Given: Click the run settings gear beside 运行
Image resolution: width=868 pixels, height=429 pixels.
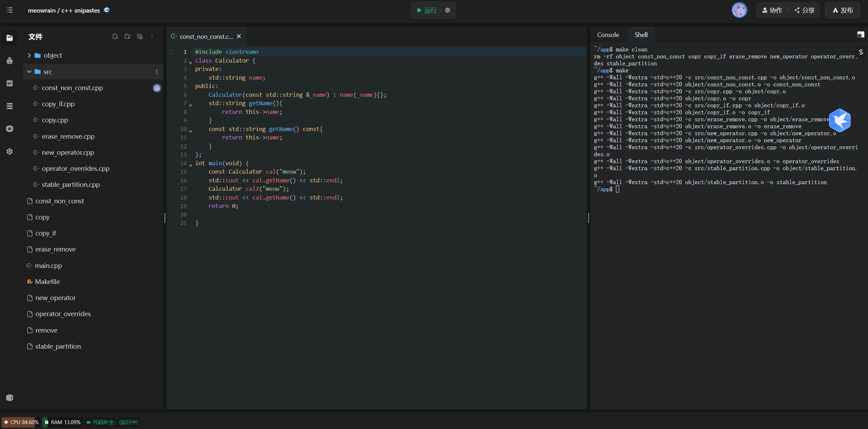Looking at the screenshot, I should (x=447, y=10).
